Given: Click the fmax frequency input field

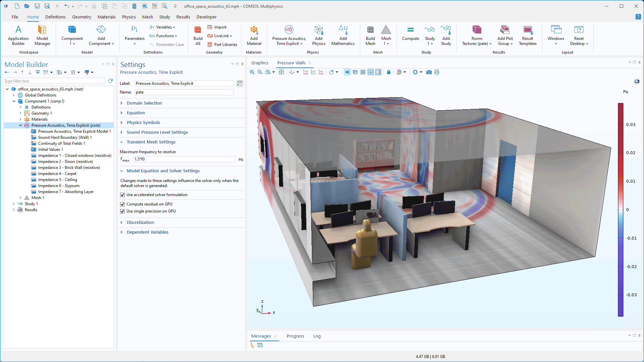Looking at the screenshot, I should pyautogui.click(x=184, y=159).
